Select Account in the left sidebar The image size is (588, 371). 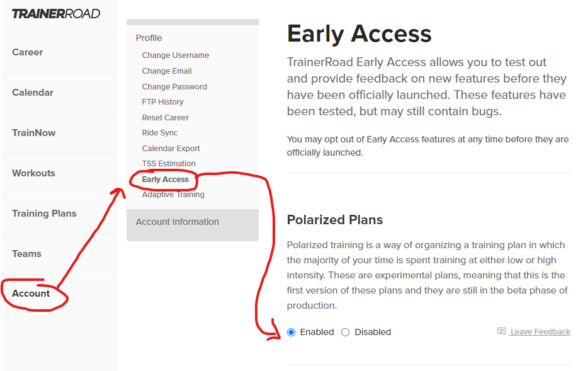tap(31, 294)
